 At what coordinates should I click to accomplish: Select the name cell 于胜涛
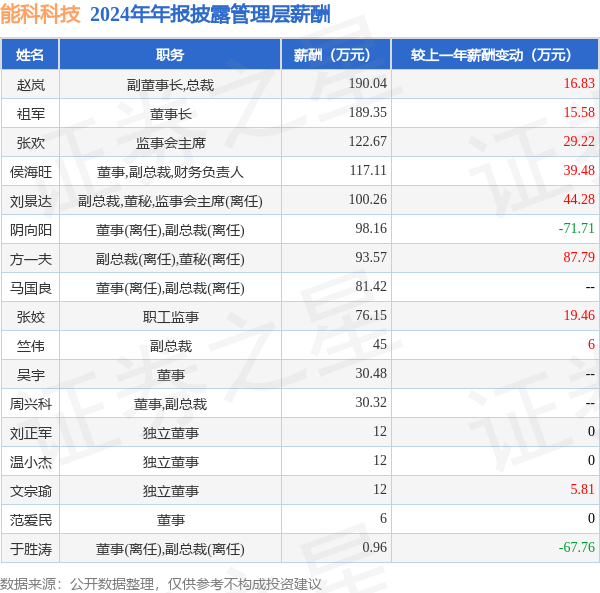(x=31, y=549)
